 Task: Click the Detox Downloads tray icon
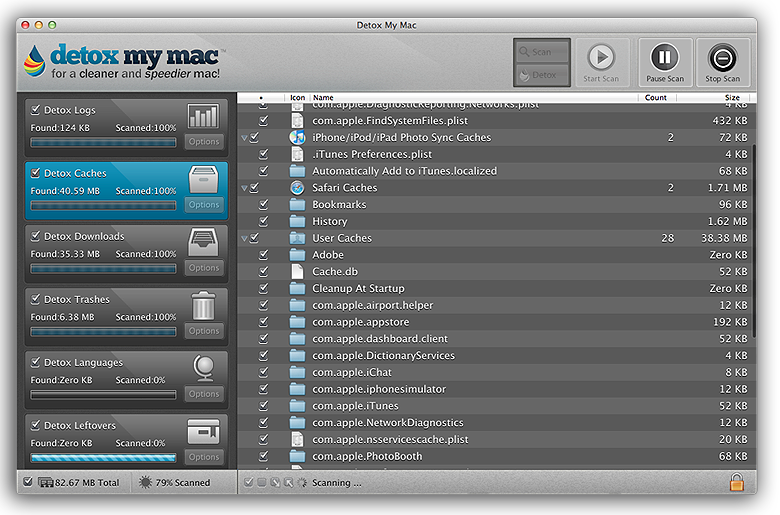click(x=203, y=241)
